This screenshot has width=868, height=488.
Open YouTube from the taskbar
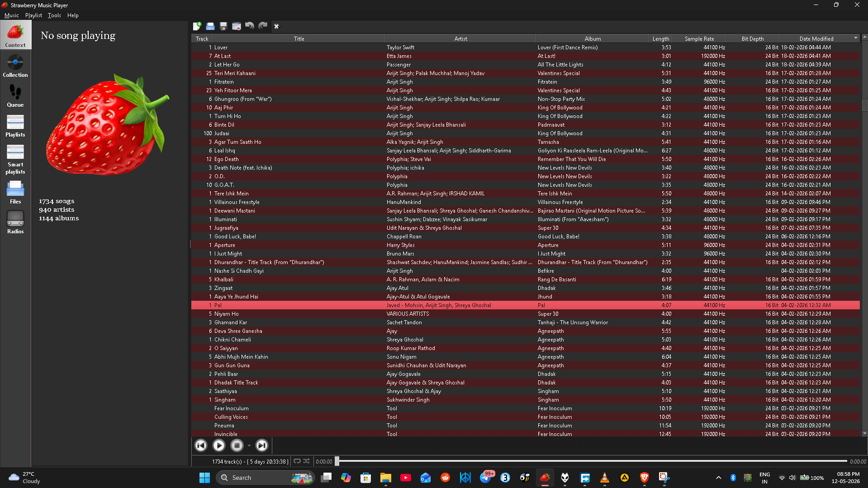[406, 478]
